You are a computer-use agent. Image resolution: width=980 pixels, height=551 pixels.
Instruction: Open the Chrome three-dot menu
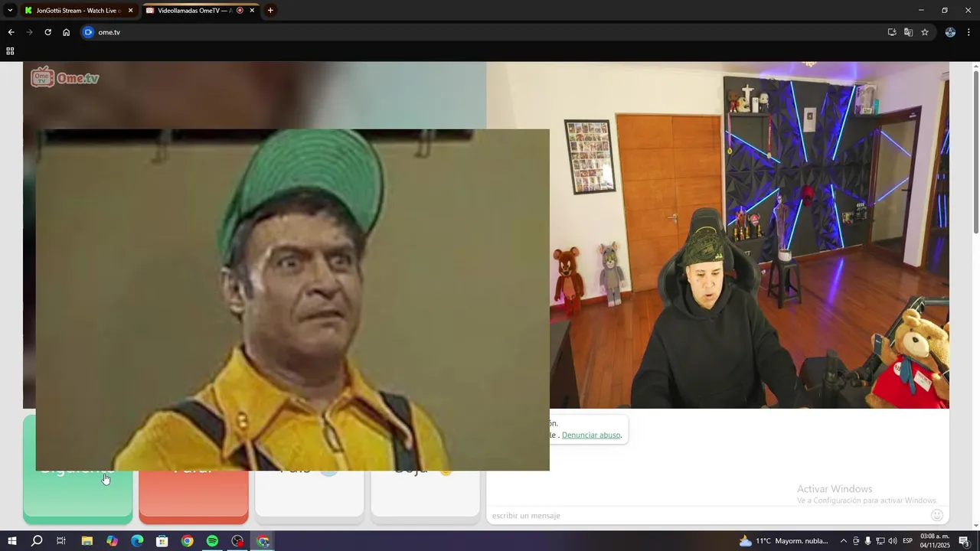tap(969, 32)
